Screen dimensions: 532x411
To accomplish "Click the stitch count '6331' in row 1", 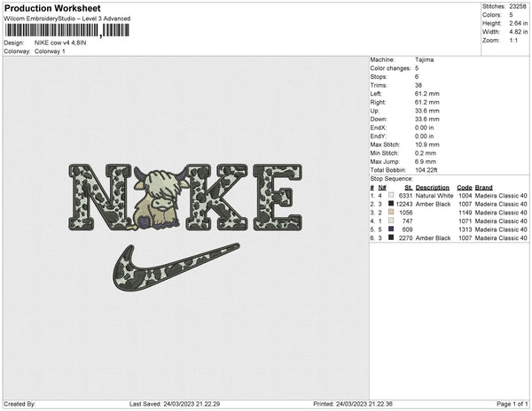I will [x=406, y=196].
